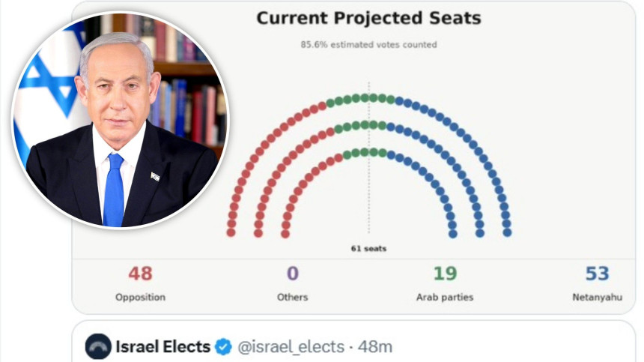Open the @israel_elects handle link
This screenshot has width=644, height=362.
pyautogui.click(x=291, y=347)
